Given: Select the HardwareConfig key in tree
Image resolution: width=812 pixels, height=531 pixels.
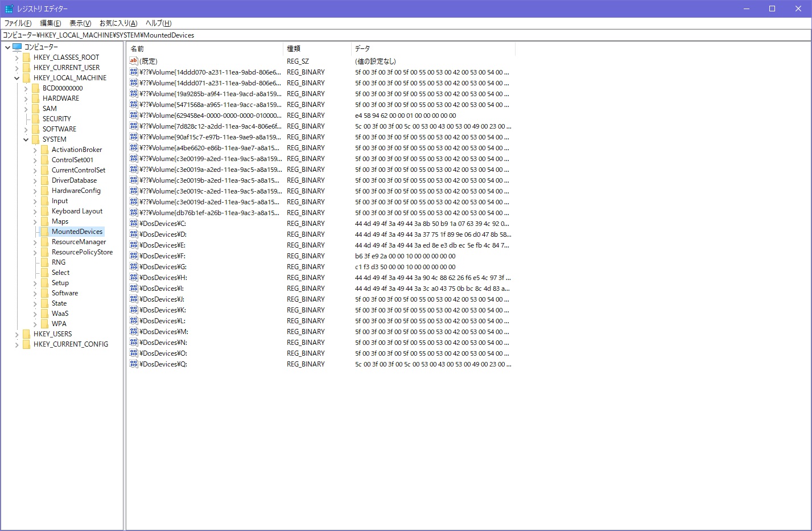Looking at the screenshot, I should point(76,190).
